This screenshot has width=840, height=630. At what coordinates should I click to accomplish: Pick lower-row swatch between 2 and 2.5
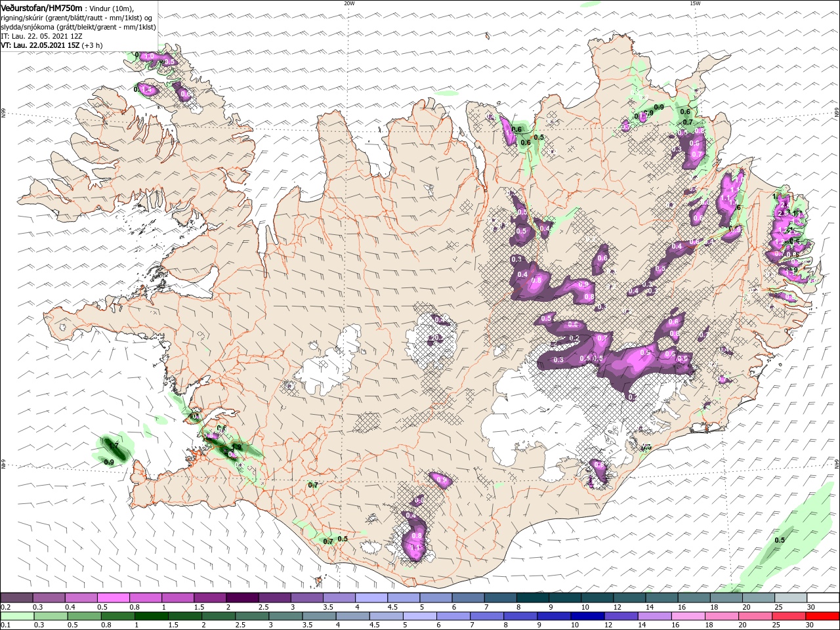(219, 616)
